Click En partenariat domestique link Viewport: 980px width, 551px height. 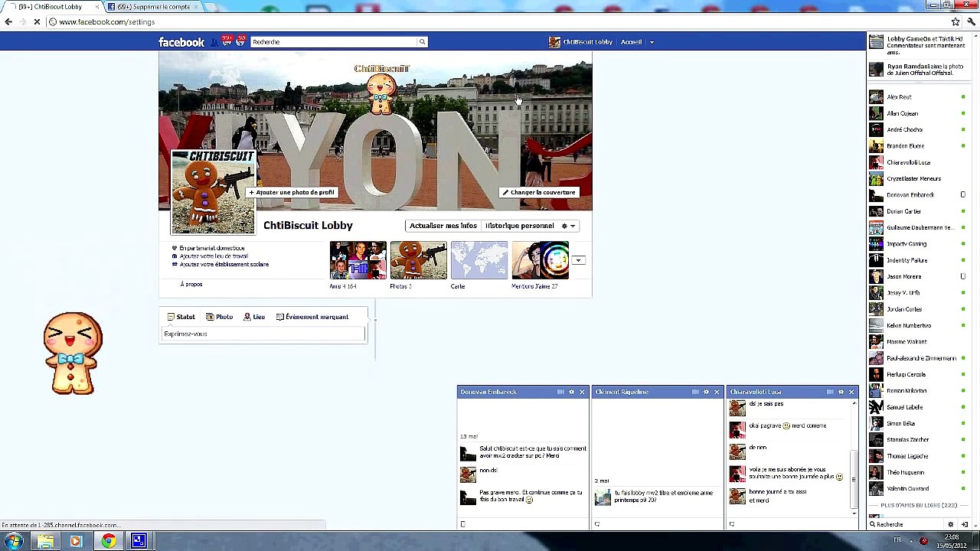pyautogui.click(x=212, y=248)
